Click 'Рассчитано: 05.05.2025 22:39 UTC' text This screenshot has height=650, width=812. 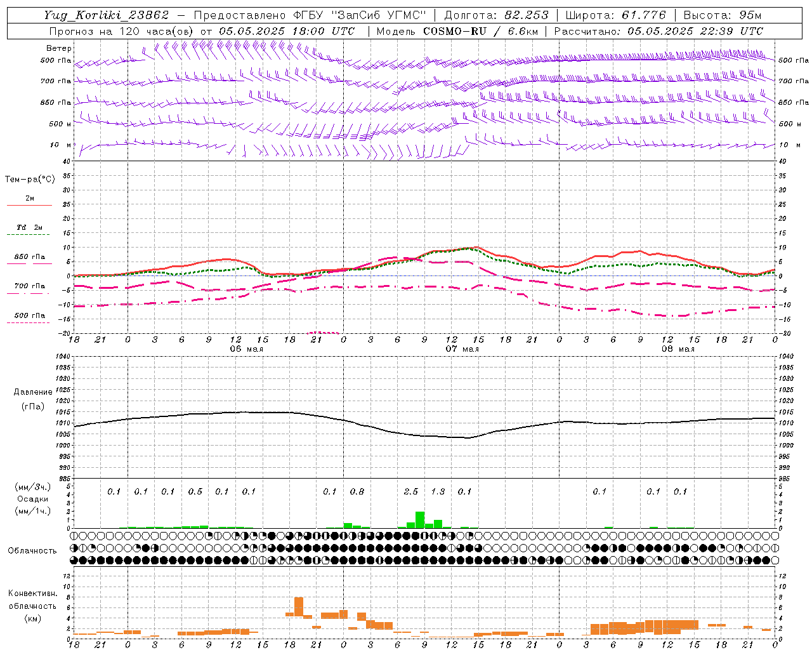click(x=658, y=31)
